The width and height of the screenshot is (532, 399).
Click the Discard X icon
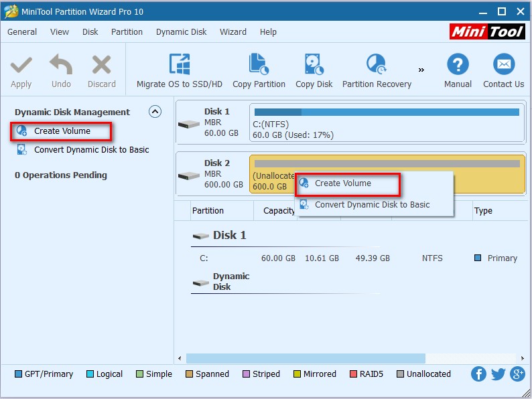click(x=101, y=64)
